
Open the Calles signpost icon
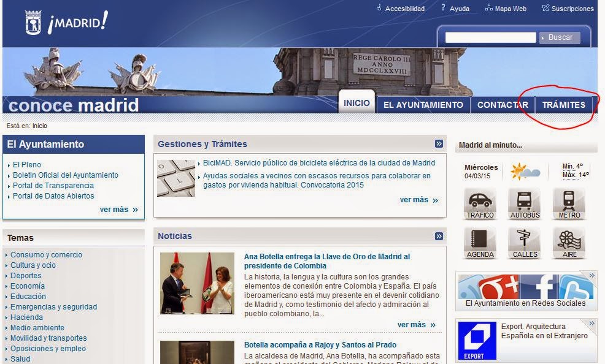(x=525, y=243)
